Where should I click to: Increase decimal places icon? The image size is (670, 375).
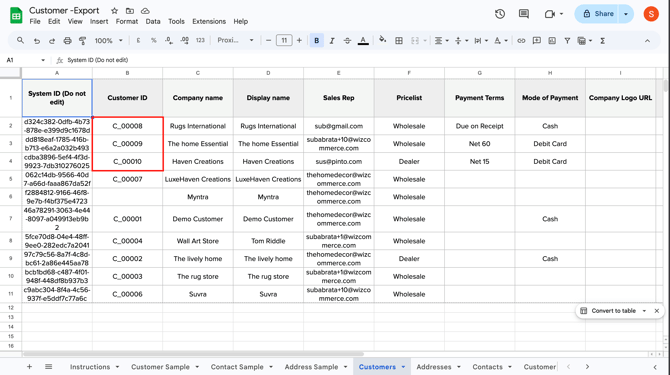click(185, 41)
